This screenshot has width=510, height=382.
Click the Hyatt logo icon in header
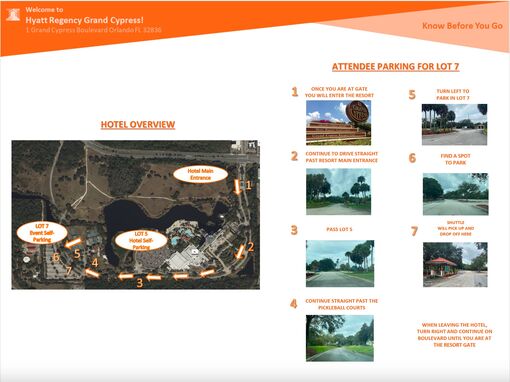(x=13, y=15)
